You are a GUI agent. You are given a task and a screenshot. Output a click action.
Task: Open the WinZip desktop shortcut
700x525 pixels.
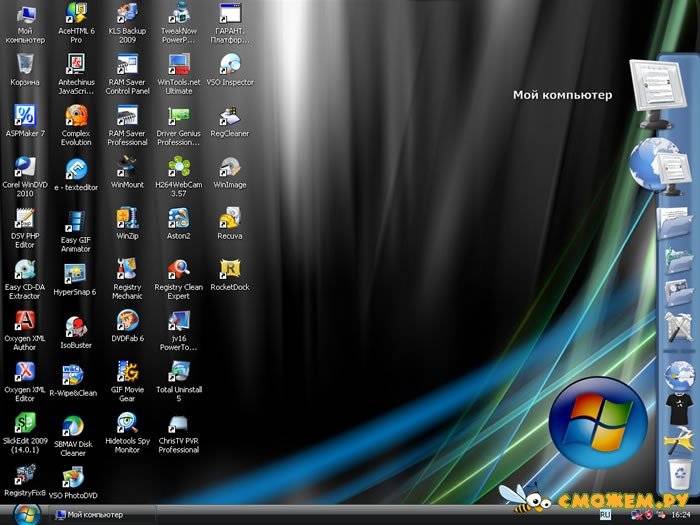click(127, 219)
